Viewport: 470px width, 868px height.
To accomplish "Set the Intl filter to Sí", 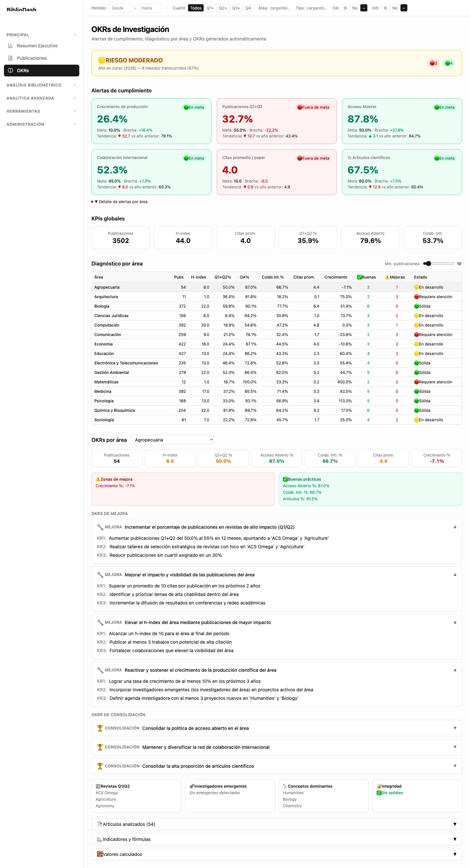I will click(385, 8).
